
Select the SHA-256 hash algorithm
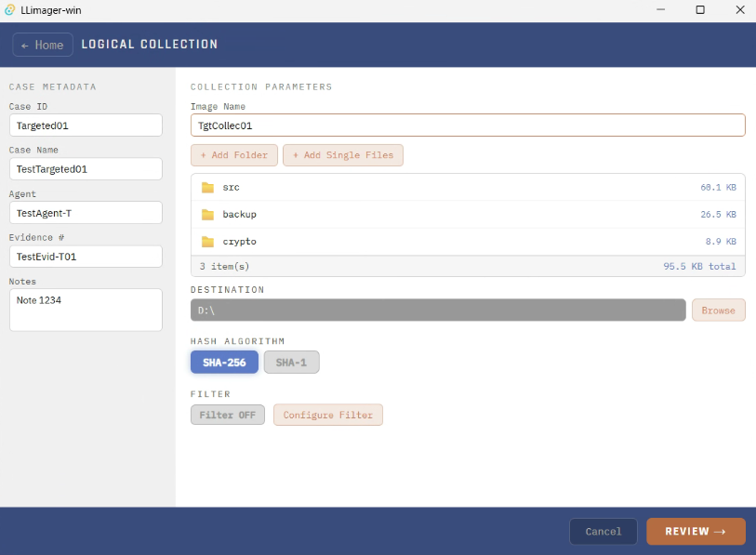tap(224, 363)
